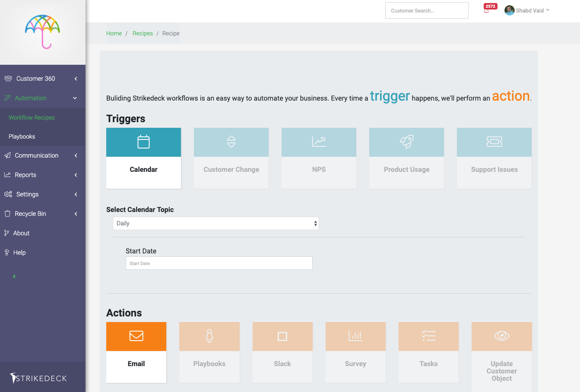Image resolution: width=580 pixels, height=392 pixels.
Task: Expand the Settings menu chevron
Action: (76, 194)
